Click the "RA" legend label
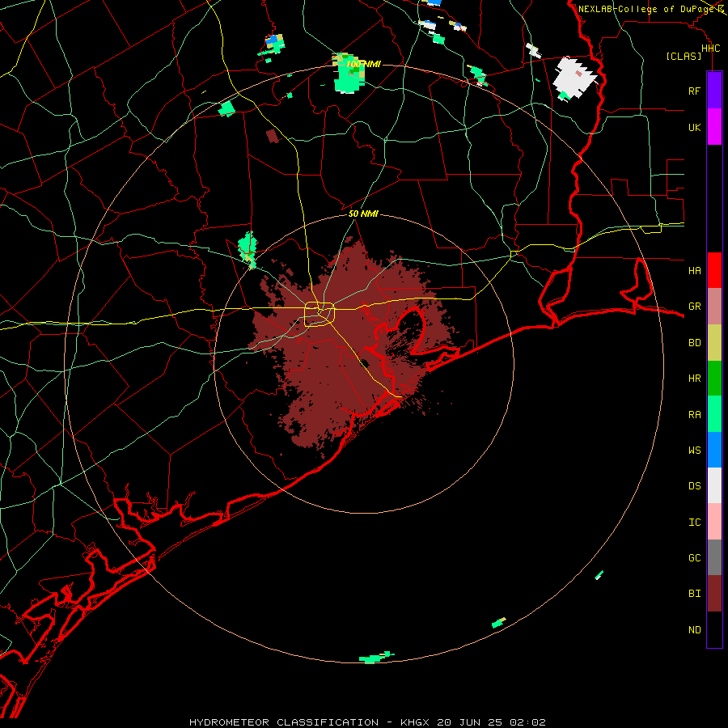This screenshot has height=728, width=728. (x=694, y=415)
